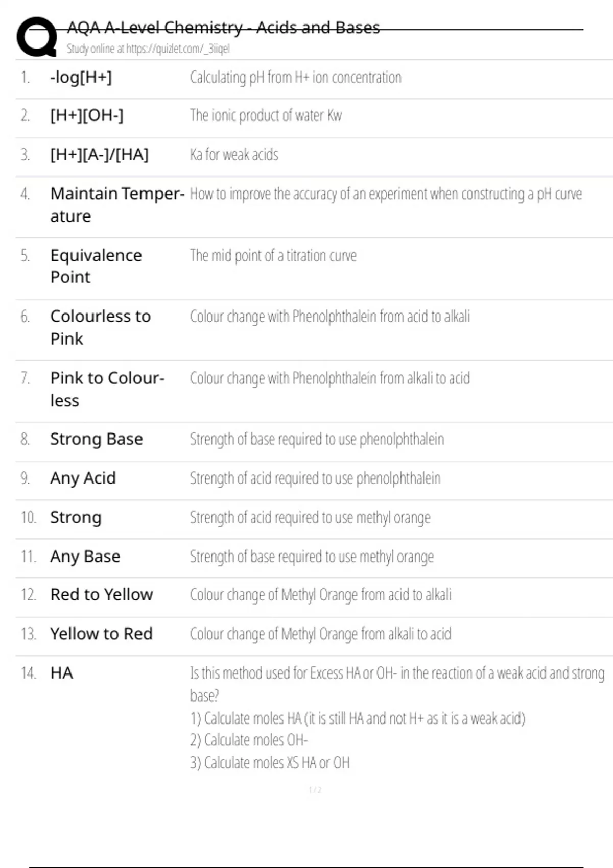Click the 'Any Base' term

(85, 557)
